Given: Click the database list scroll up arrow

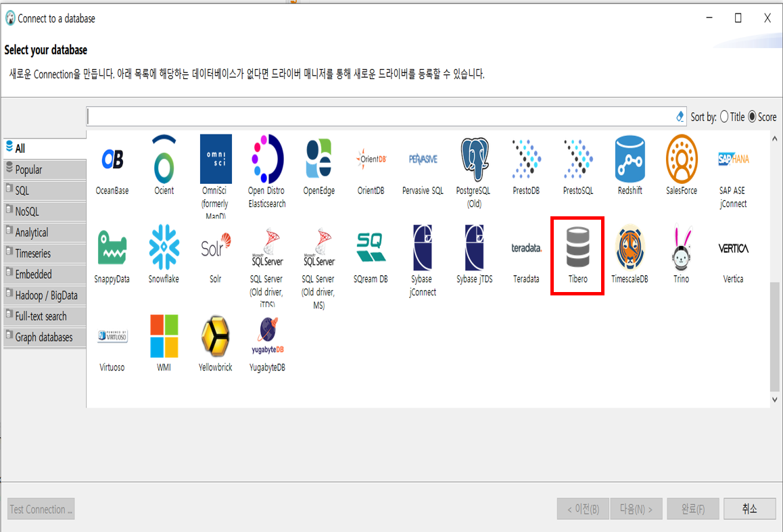Looking at the screenshot, I should click(x=774, y=139).
